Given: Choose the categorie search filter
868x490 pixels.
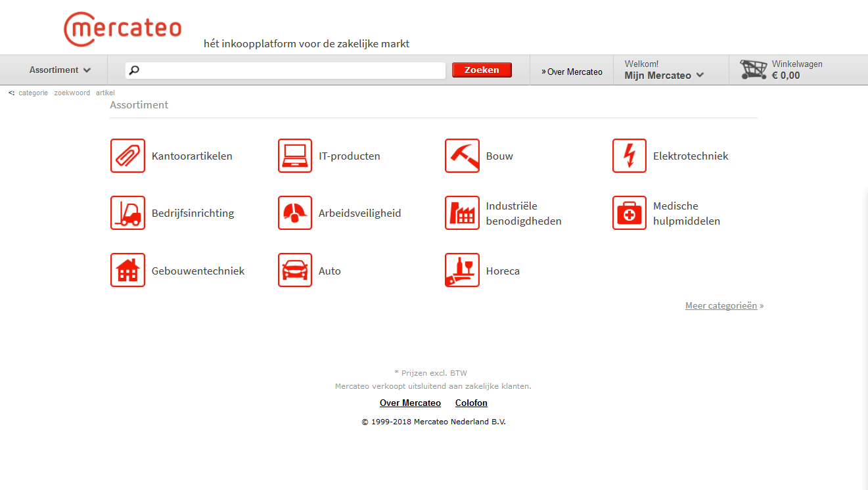Looking at the screenshot, I should click(x=33, y=93).
